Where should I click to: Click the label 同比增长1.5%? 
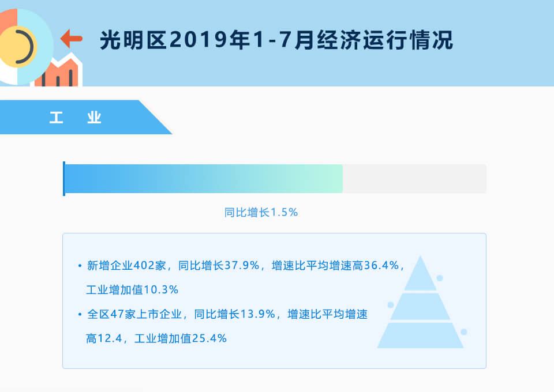261,212
